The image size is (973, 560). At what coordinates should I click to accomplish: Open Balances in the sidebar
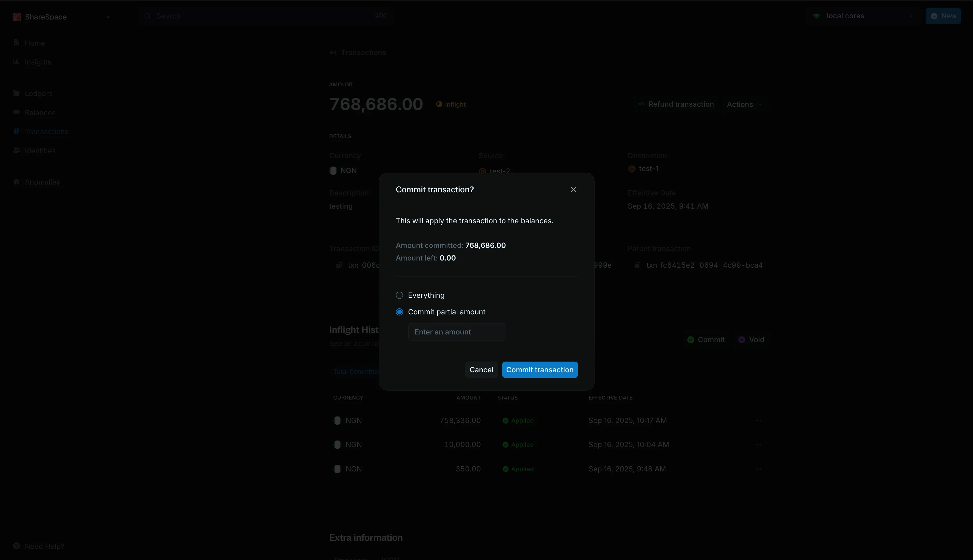click(40, 113)
